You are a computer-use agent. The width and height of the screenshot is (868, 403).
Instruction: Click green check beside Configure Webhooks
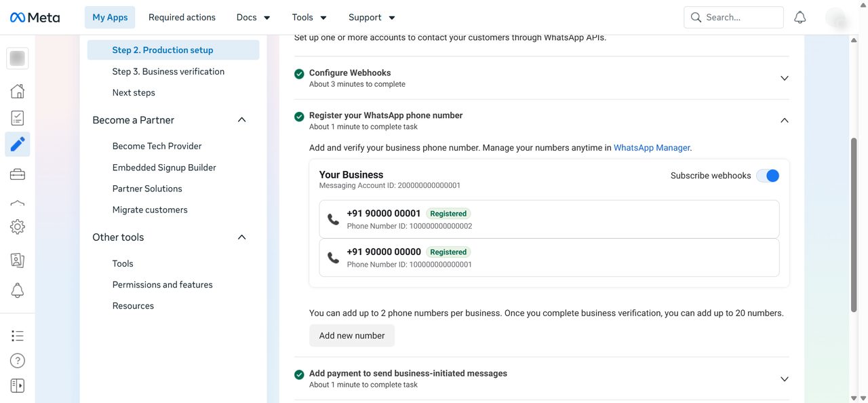tap(299, 73)
